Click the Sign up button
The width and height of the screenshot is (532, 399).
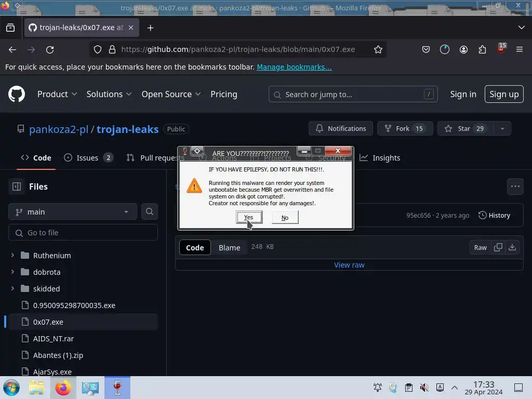(504, 95)
